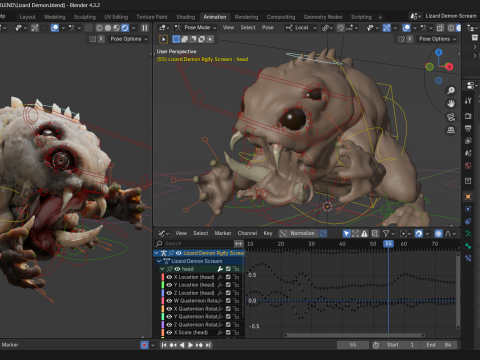Toggle visibility eye for X Location (head)
The width and height of the screenshot is (480, 360).
pos(169,277)
